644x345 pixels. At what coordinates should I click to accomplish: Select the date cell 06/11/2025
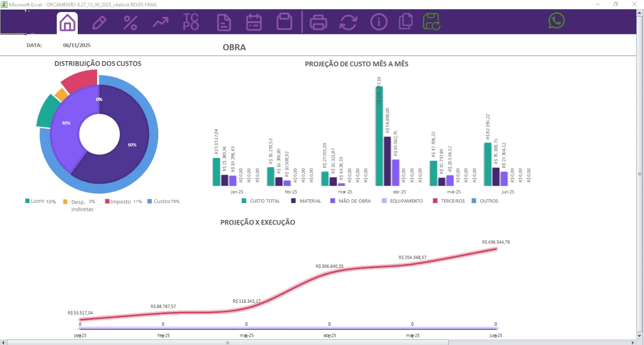(x=77, y=45)
